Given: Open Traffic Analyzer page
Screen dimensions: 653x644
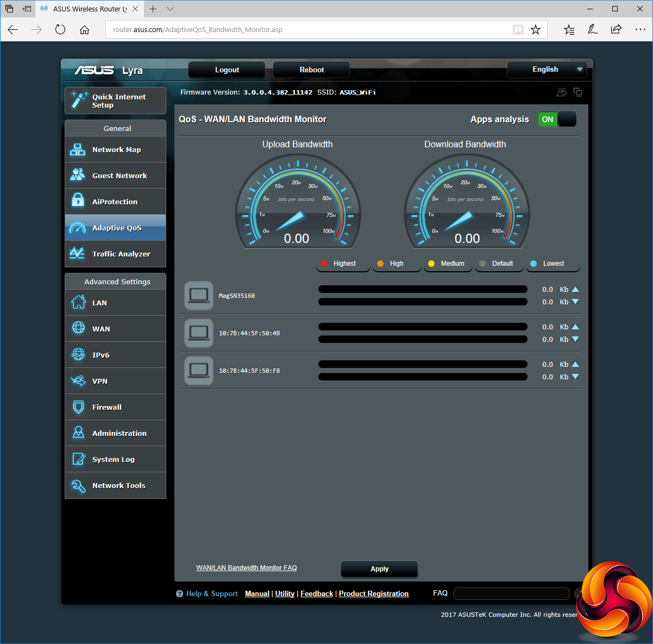Looking at the screenshot, I should click(115, 254).
